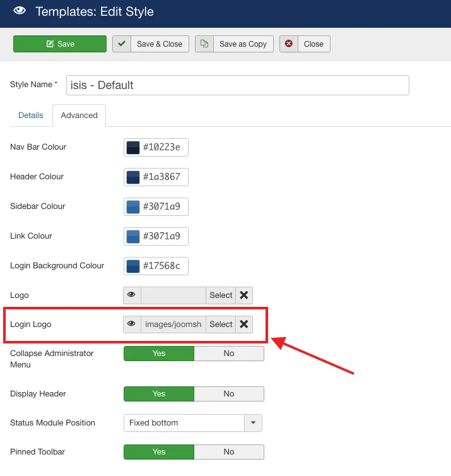Set Pinned Toolbar to No
This screenshot has width=451, height=476.
(x=228, y=452)
